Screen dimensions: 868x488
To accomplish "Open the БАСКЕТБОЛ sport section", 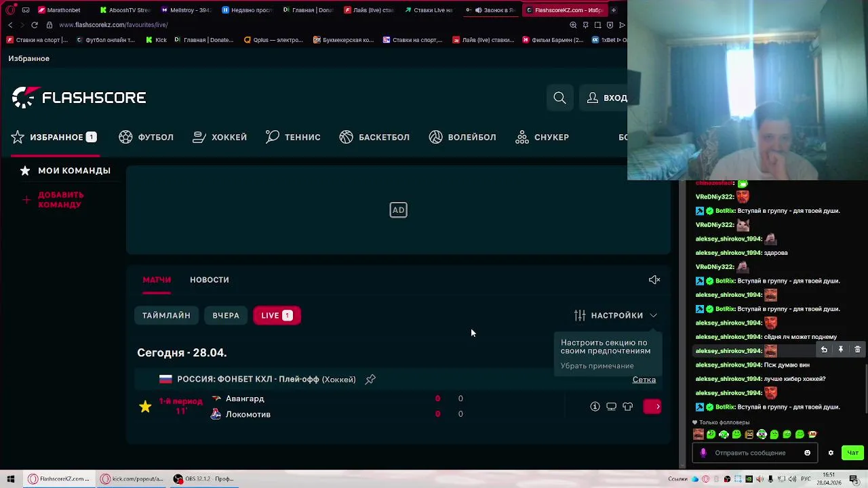I will click(374, 137).
